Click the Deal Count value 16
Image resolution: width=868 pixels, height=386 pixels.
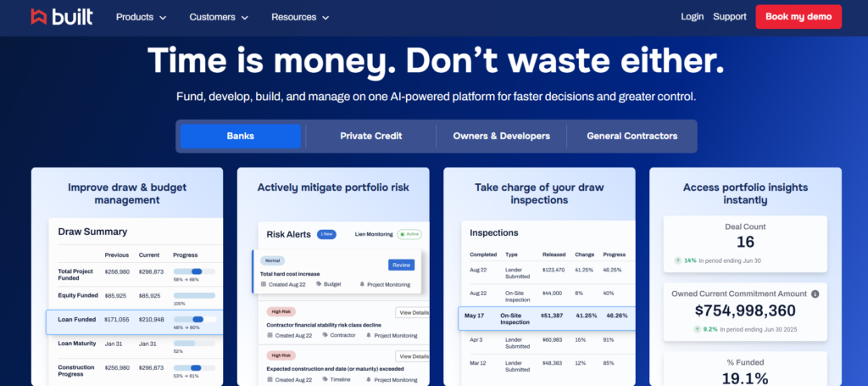[x=745, y=242]
